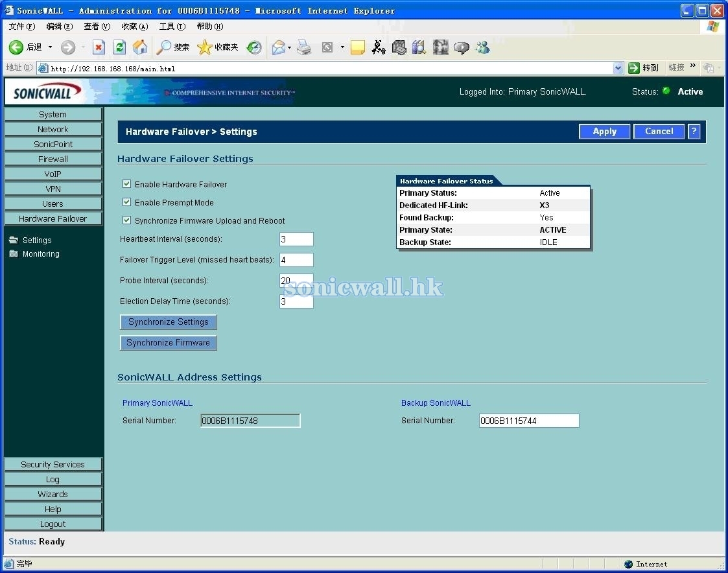Click the IE Back arrow icon

[x=16, y=47]
